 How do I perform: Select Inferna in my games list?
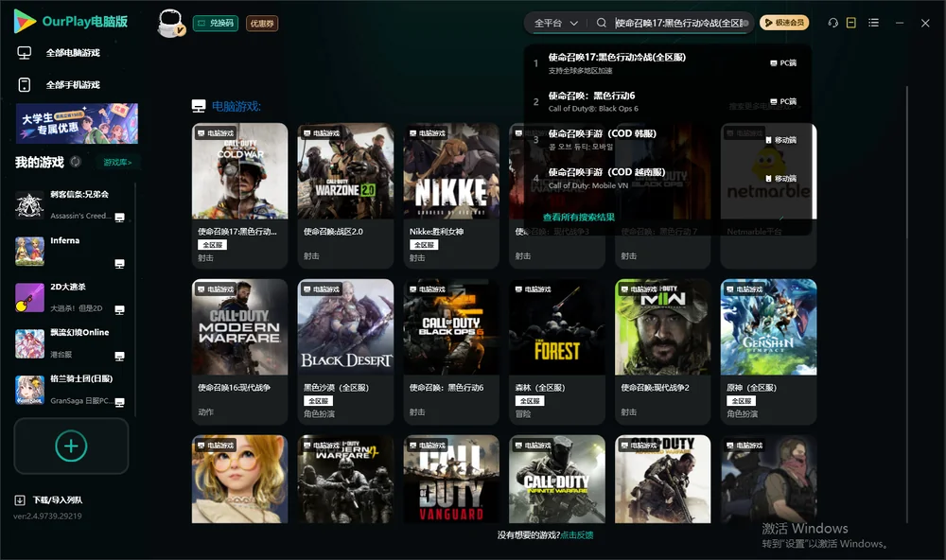(x=70, y=252)
